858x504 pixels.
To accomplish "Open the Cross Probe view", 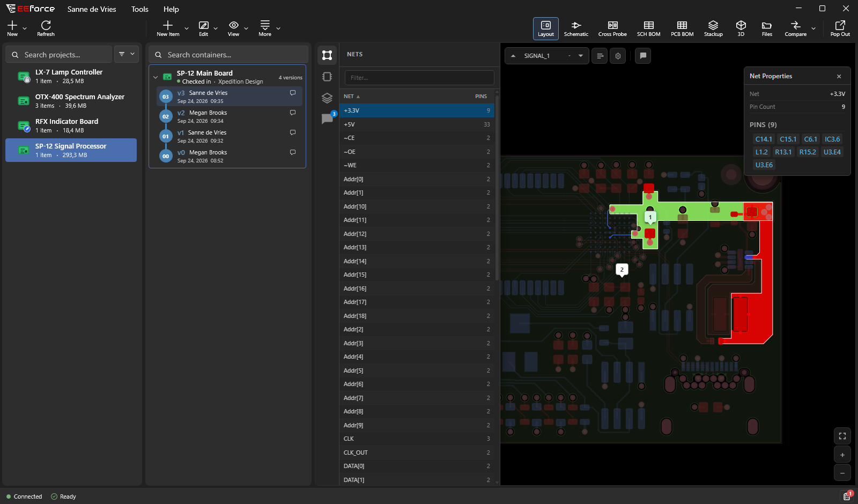I will (x=612, y=28).
